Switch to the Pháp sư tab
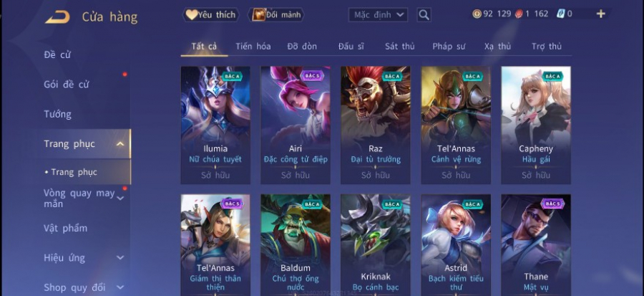 [449, 47]
